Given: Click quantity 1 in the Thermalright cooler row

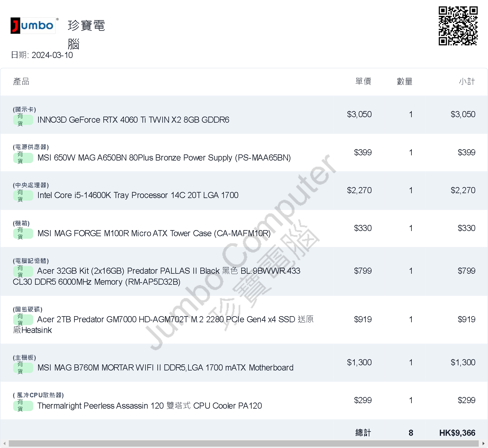Looking at the screenshot, I should click(411, 400).
